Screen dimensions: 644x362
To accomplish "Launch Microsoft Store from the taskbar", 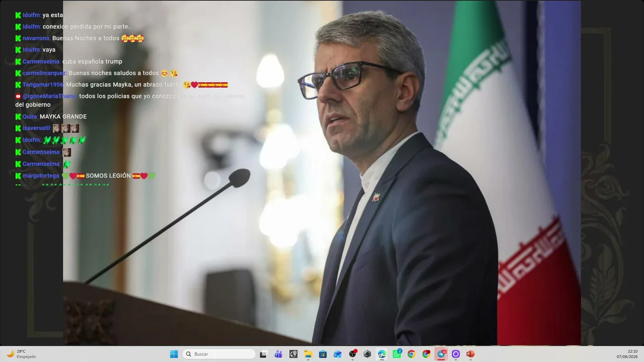I will point(323,354).
